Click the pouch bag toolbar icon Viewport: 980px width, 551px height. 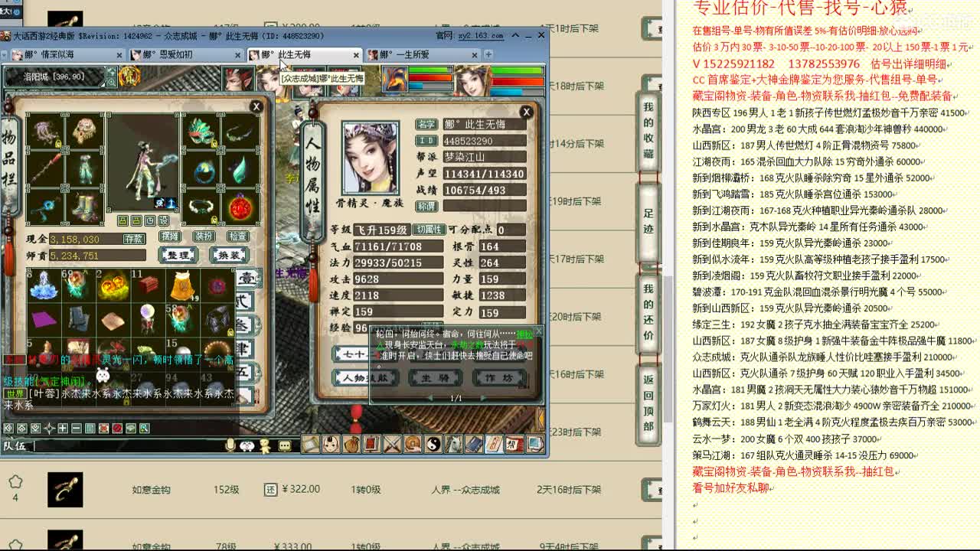351,444
